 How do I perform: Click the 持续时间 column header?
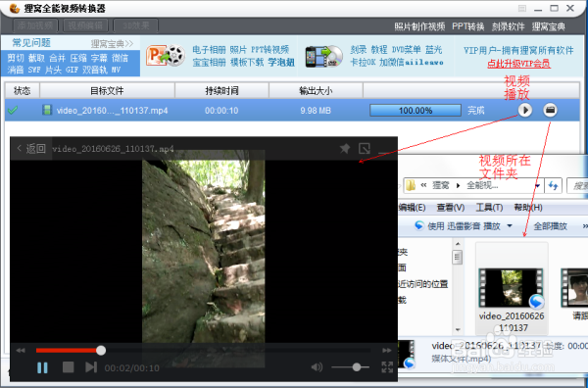point(221,91)
